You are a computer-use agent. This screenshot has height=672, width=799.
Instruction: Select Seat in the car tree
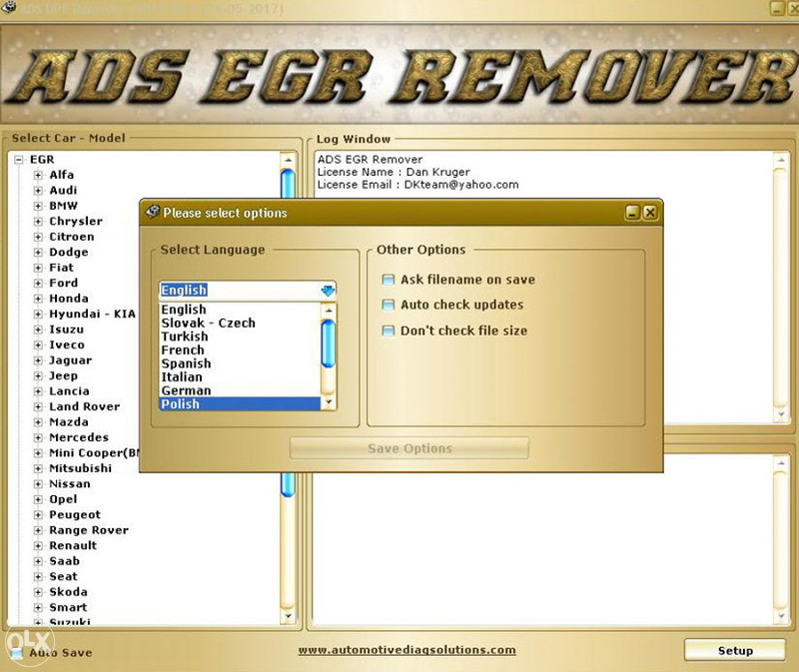click(x=63, y=577)
